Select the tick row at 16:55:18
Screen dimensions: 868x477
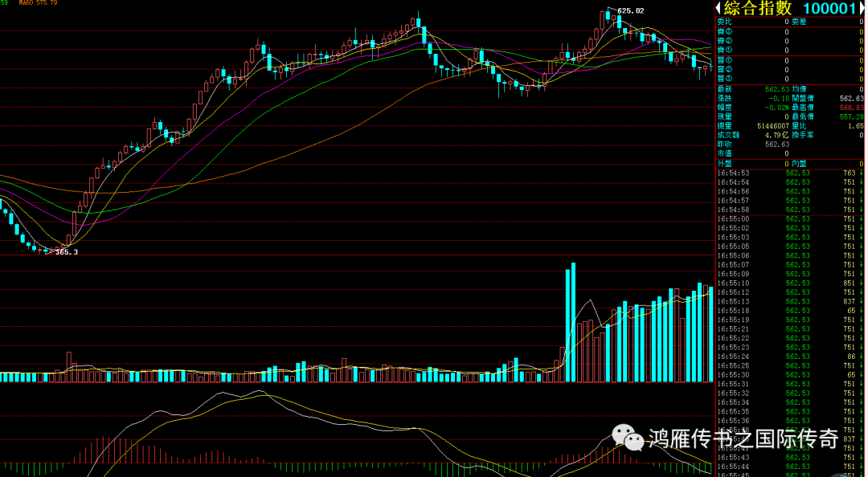pyautogui.click(x=790, y=311)
